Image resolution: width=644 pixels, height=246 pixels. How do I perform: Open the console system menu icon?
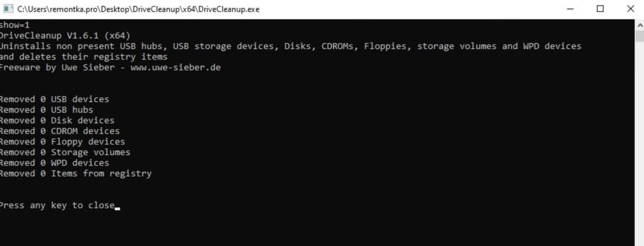[x=8, y=9]
